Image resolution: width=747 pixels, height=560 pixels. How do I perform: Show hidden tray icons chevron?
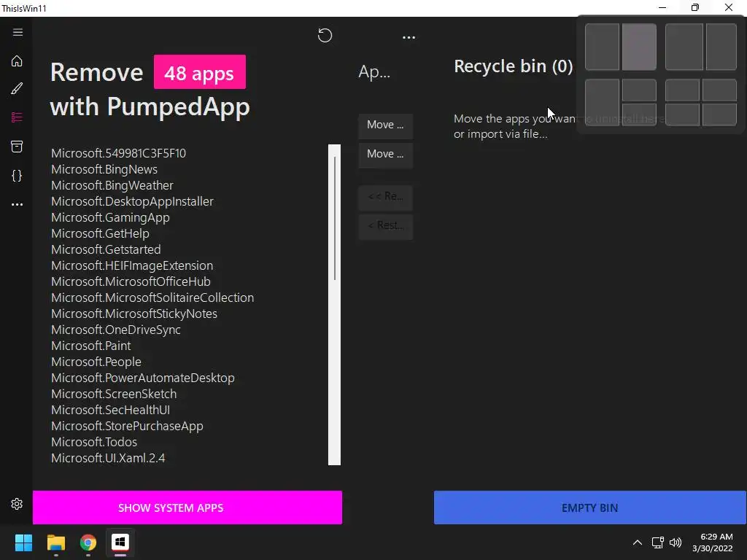point(637,542)
